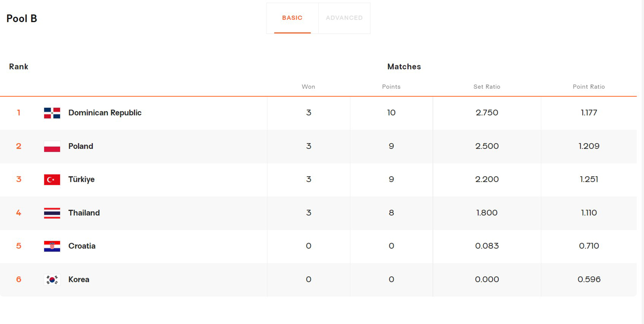
Task: Open the Croatia team link
Action: pyautogui.click(x=82, y=246)
